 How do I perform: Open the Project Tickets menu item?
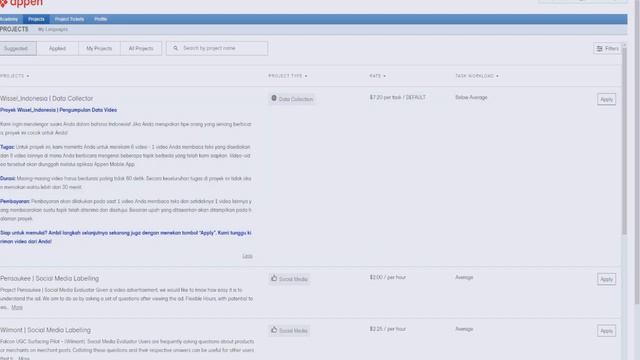[69, 19]
